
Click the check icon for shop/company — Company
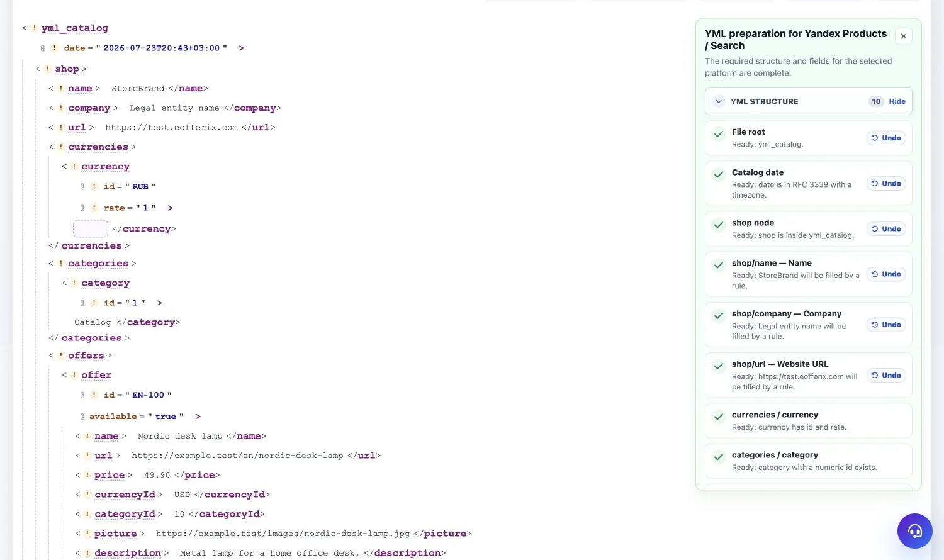(719, 316)
